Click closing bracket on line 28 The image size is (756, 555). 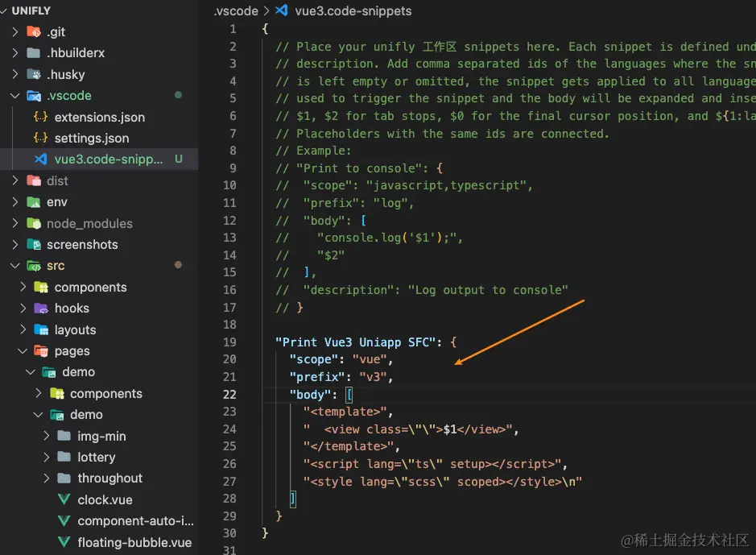293,499
